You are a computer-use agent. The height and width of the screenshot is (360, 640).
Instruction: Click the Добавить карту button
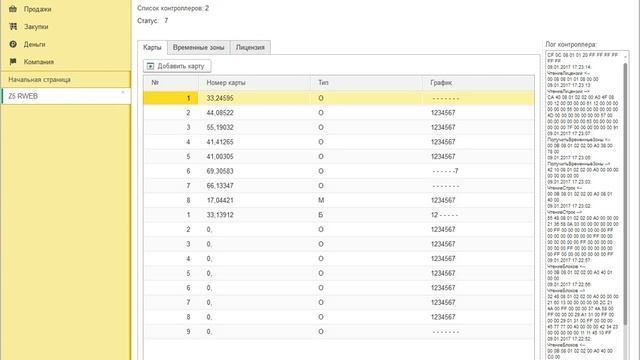(x=177, y=66)
